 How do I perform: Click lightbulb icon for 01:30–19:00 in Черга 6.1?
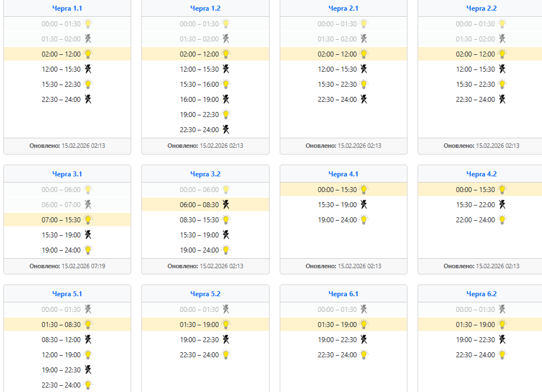point(364,325)
